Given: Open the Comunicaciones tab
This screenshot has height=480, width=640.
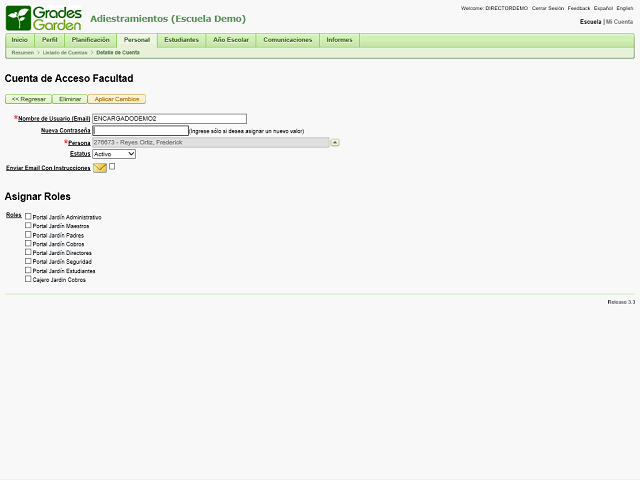Looking at the screenshot, I should (x=287, y=40).
